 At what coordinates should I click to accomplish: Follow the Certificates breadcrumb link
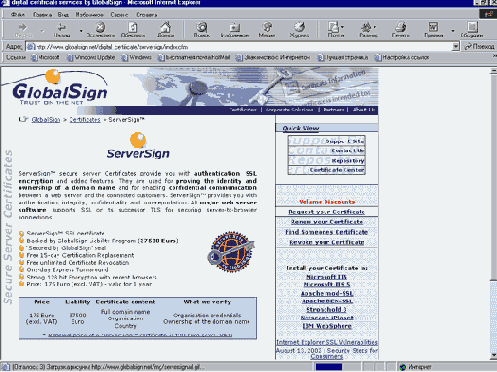click(85, 119)
